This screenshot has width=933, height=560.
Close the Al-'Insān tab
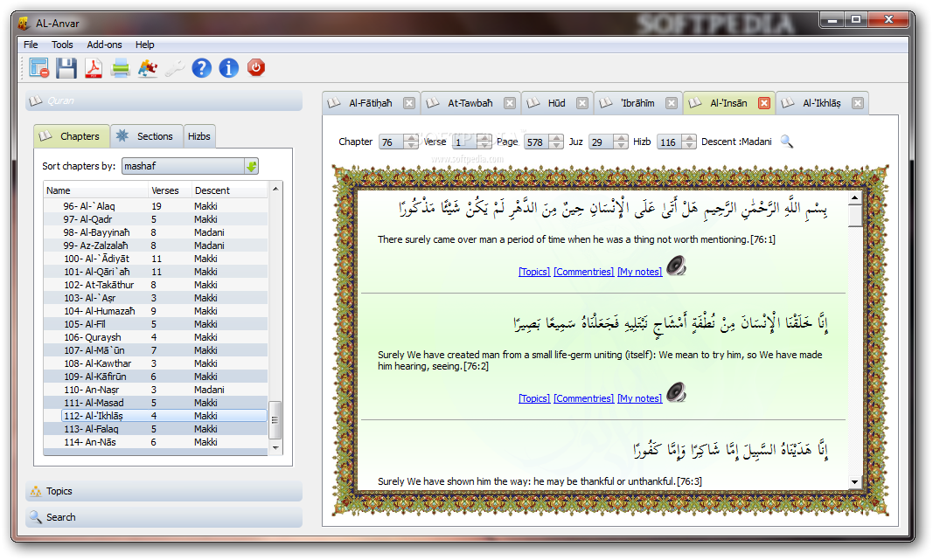pos(764,103)
